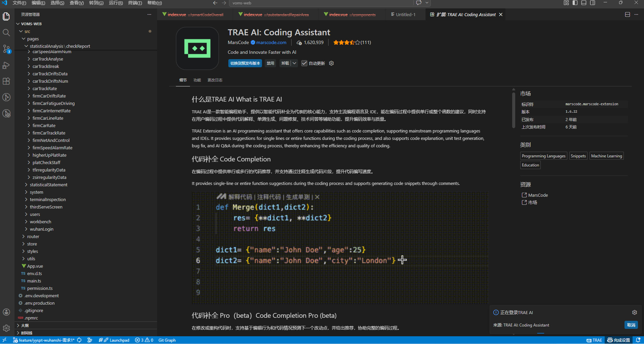The height and width of the screenshot is (344, 644).
Task: Go forward using the title bar arrow
Action: tap(224, 3)
